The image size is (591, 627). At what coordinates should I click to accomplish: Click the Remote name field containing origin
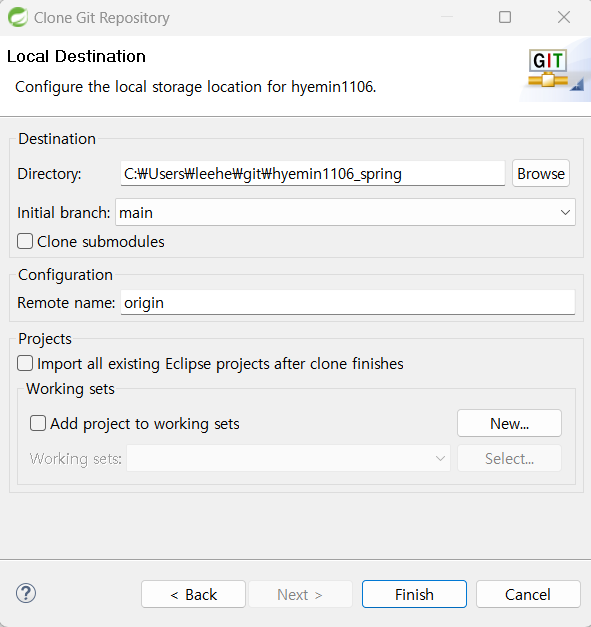[347, 303]
